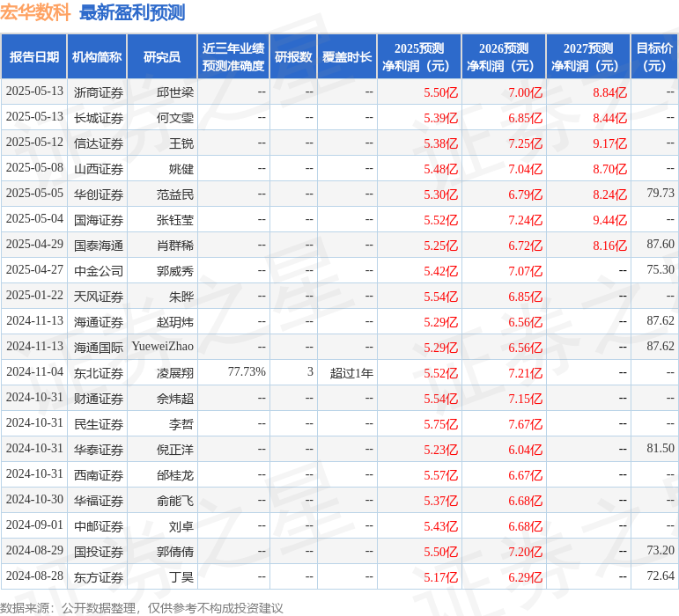Click the 79.73 target price for 华创证券

660,194
